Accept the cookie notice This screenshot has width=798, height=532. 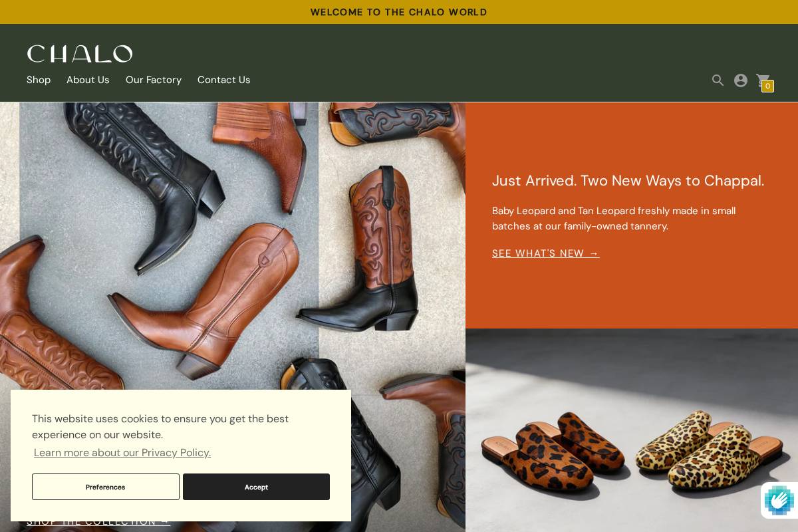(x=256, y=487)
